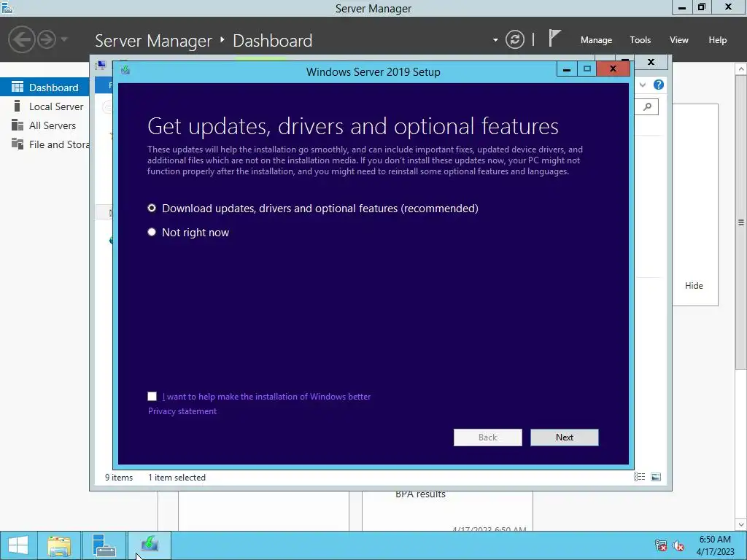Click the All Servers icon in sidebar
Viewport: 747px width, 560px height.
18,125
